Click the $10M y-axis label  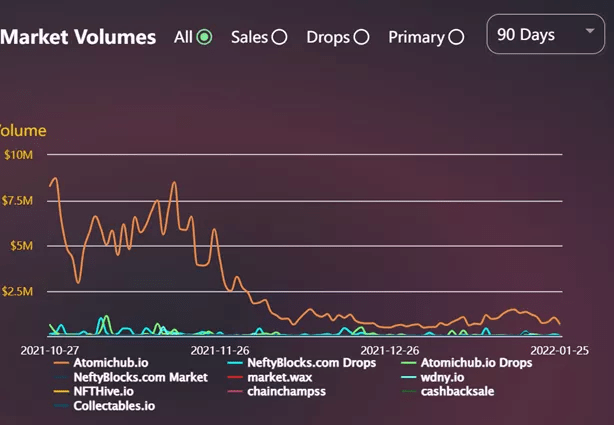[x=20, y=154]
